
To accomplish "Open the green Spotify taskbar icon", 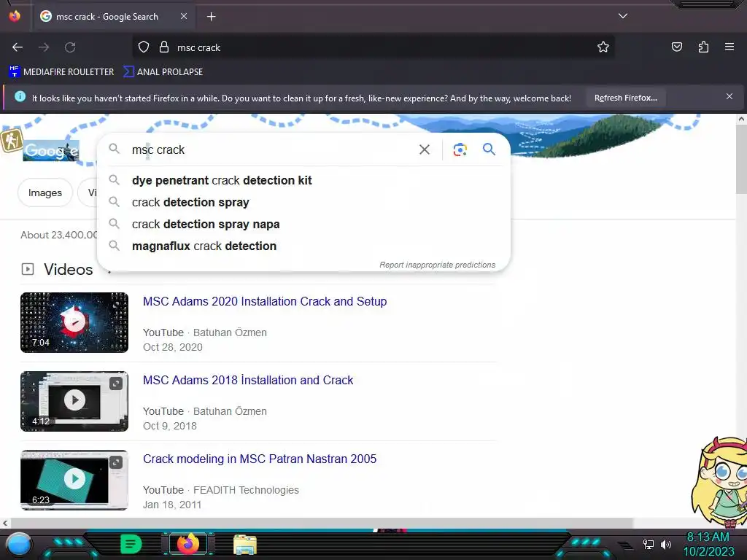I will (x=131, y=544).
